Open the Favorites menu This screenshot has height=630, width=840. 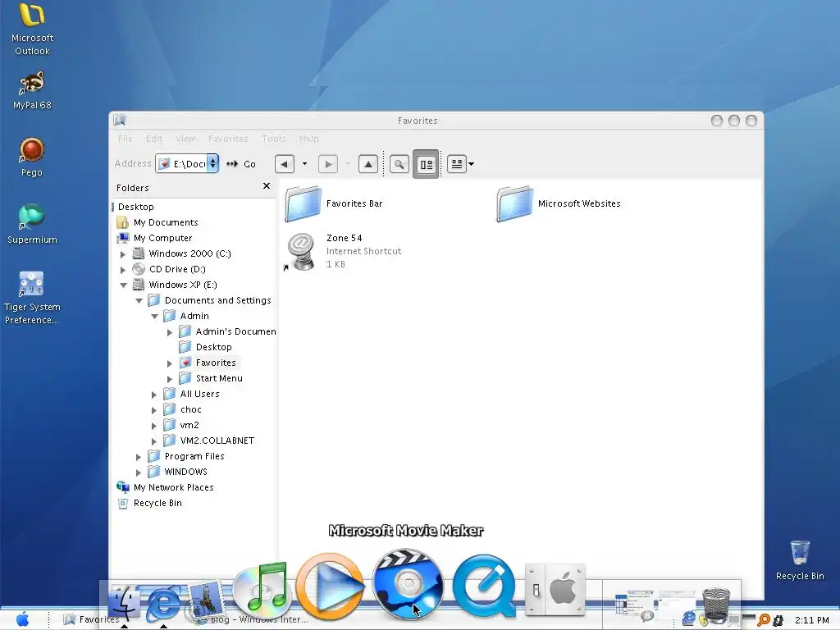tap(228, 139)
